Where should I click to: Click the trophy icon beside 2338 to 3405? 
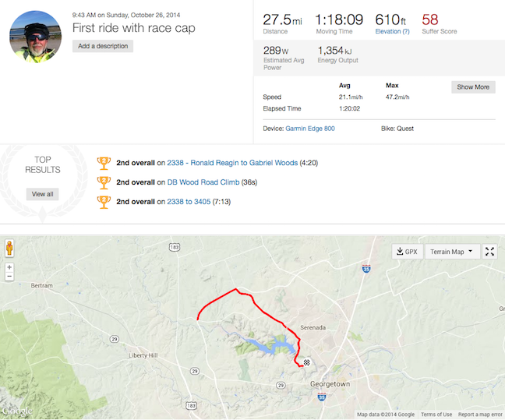click(x=104, y=202)
